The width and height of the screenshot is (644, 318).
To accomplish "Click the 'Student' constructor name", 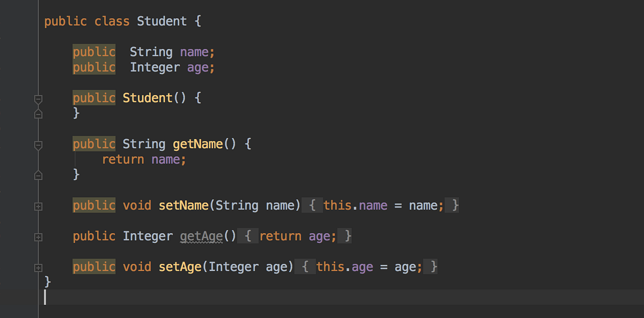I will point(148,98).
